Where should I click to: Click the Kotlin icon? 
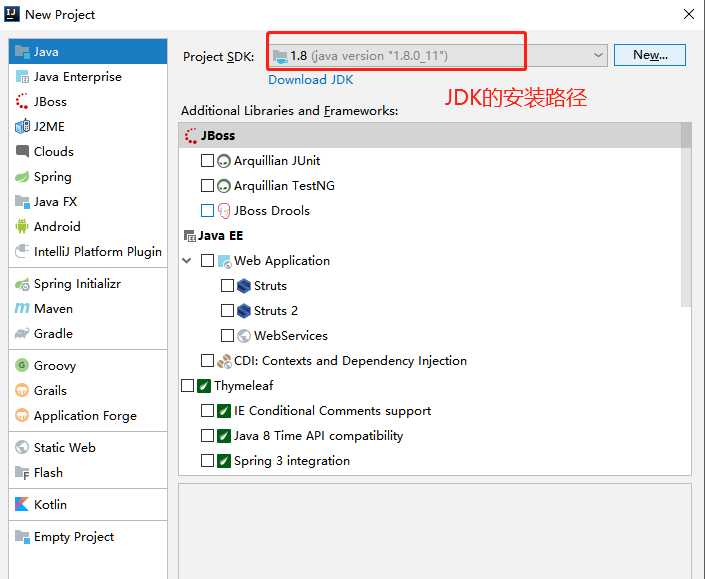pyautogui.click(x=22, y=504)
